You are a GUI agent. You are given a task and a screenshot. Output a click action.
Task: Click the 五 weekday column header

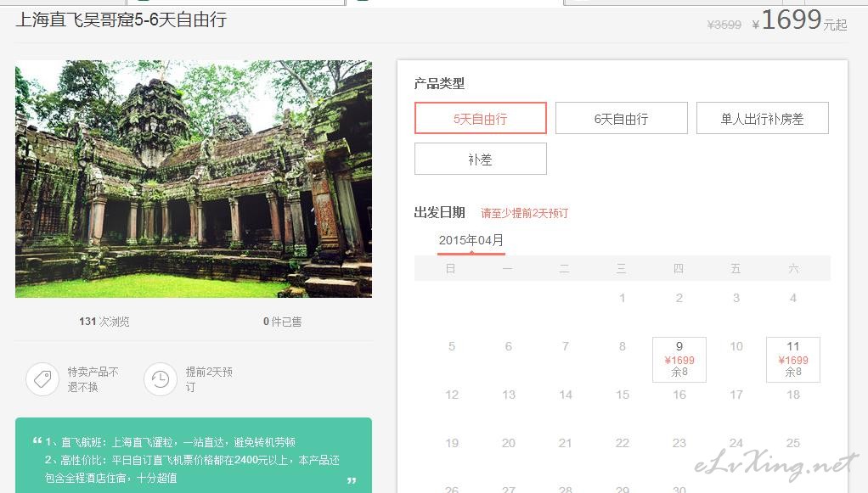click(x=736, y=268)
